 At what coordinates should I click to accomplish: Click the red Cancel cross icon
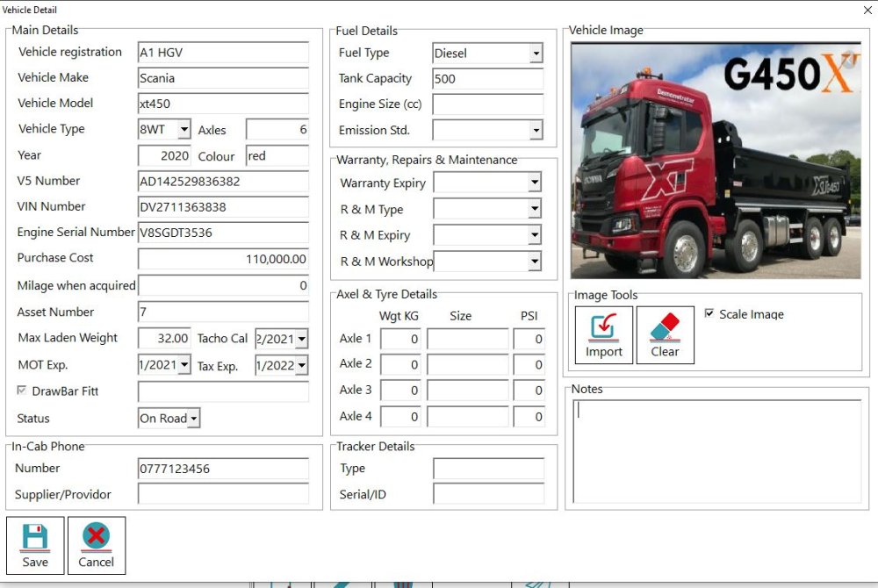[x=96, y=536]
